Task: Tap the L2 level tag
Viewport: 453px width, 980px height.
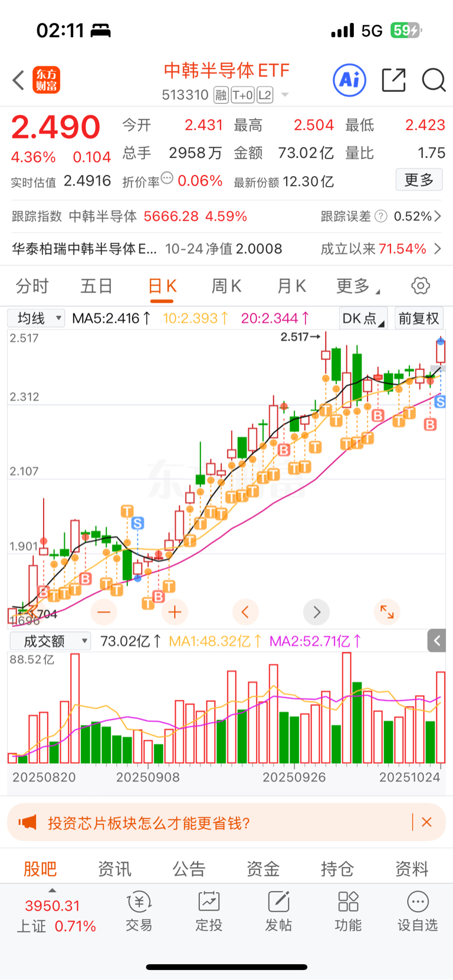Action: pos(265,95)
